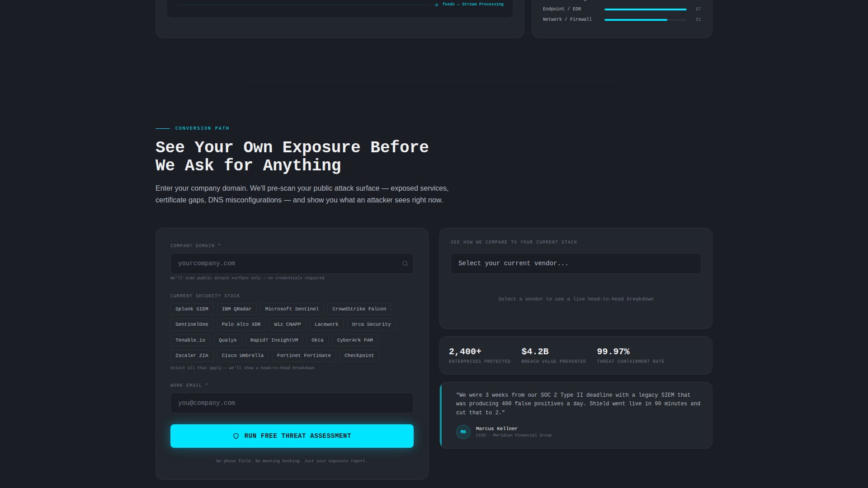Screen dimensions: 868x488
Task: Click 'We'll scan public attack surface only' hint
Action: click(x=247, y=278)
